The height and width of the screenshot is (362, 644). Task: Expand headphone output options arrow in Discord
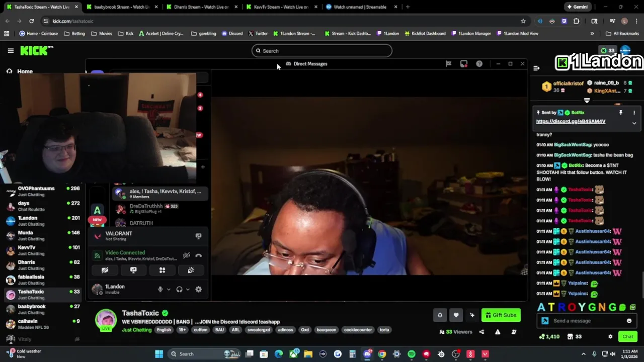click(188, 289)
